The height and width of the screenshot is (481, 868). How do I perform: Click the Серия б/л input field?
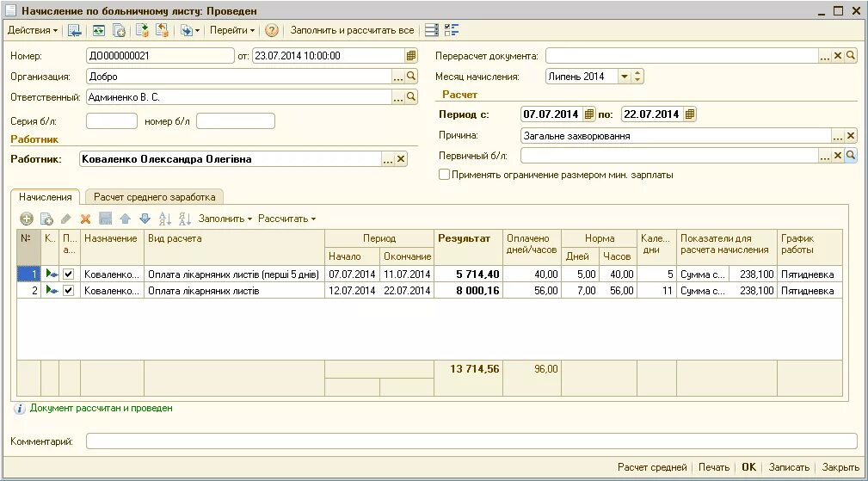pos(112,120)
